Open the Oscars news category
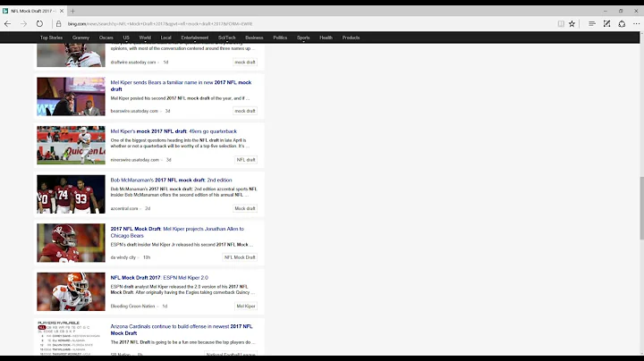This screenshot has height=361, width=644. pos(106,38)
